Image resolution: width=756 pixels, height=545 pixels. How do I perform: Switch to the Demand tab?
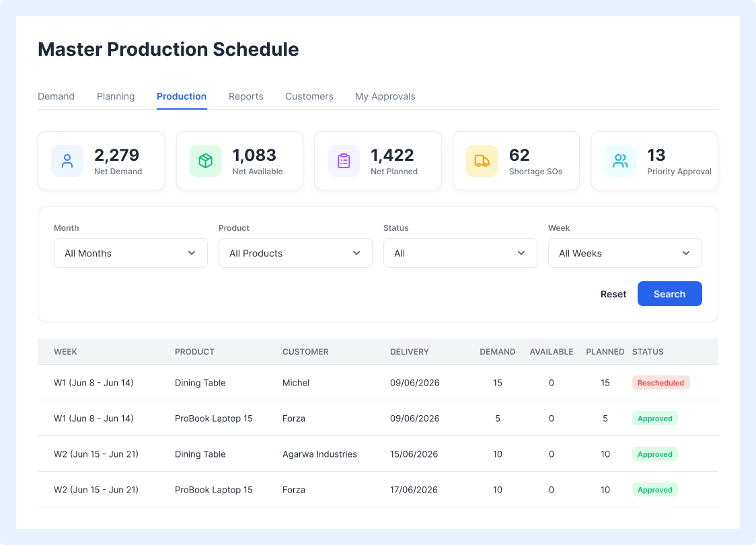point(56,96)
